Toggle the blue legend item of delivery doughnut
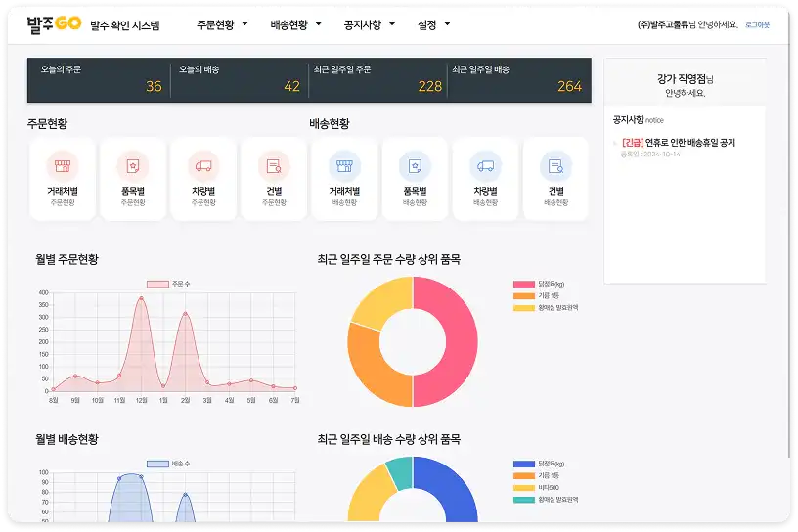Viewport: 798px width, 532px height. [539, 464]
